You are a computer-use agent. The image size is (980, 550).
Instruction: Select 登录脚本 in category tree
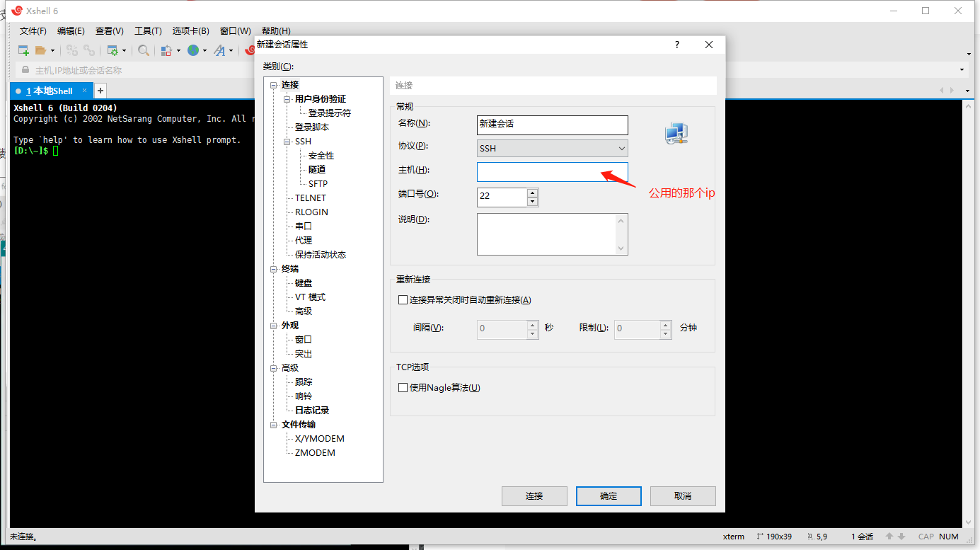(x=312, y=127)
